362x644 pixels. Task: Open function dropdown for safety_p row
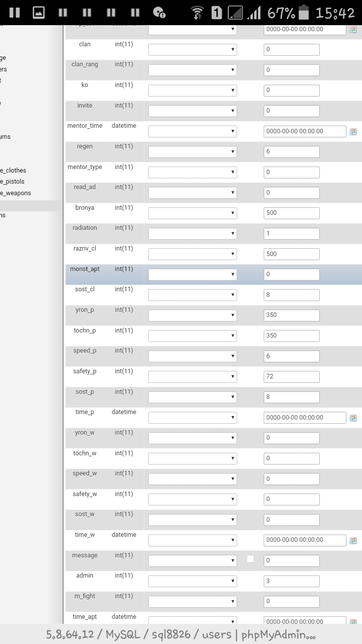click(x=192, y=377)
